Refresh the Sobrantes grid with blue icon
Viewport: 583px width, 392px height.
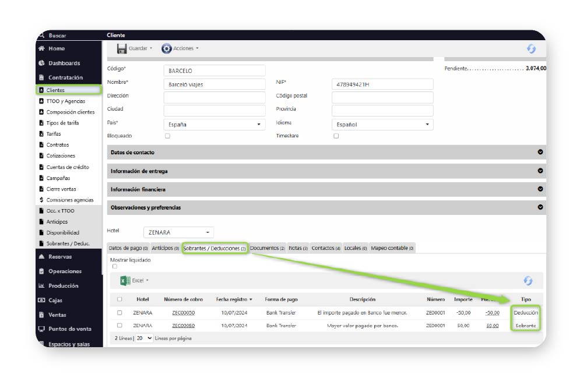coord(528,281)
